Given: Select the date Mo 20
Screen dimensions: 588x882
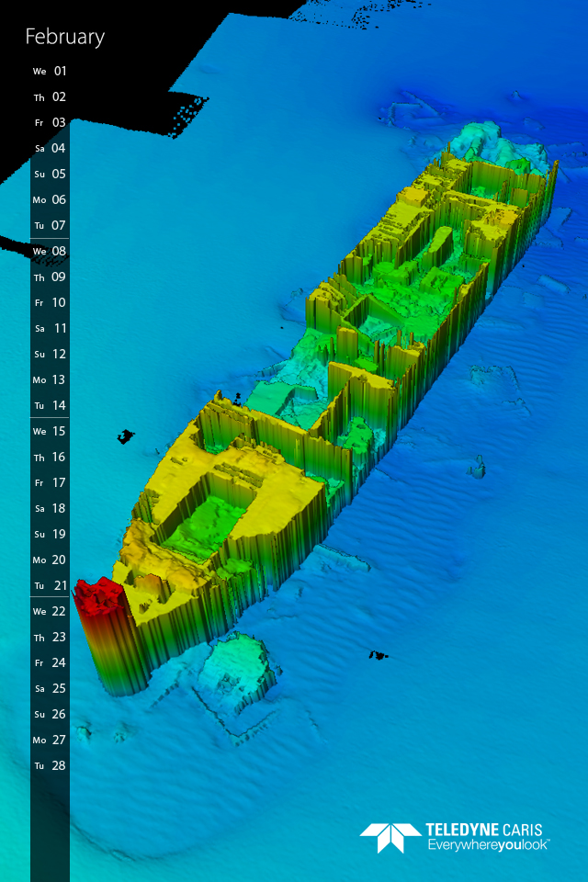Looking at the screenshot, I should pos(50,560).
